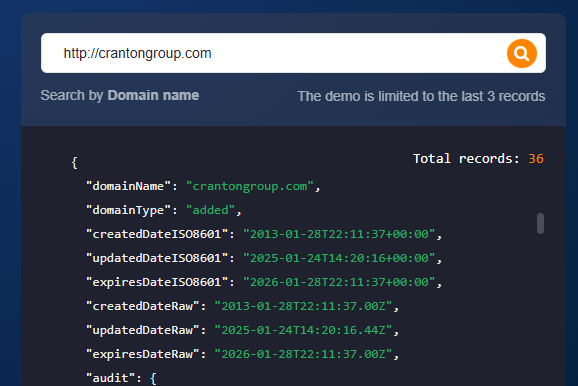Click "The demo is limited to the last 3 records" note
Viewport: 578px width, 386px height.
click(x=421, y=96)
